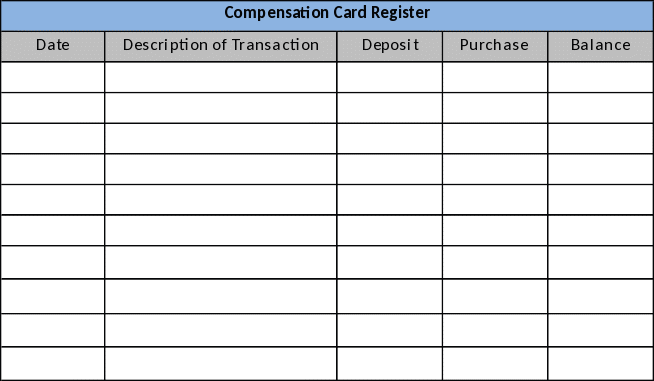Image resolution: width=654 pixels, height=381 pixels.
Task: Select last row Description of Transaction cell
Action: coord(221,363)
